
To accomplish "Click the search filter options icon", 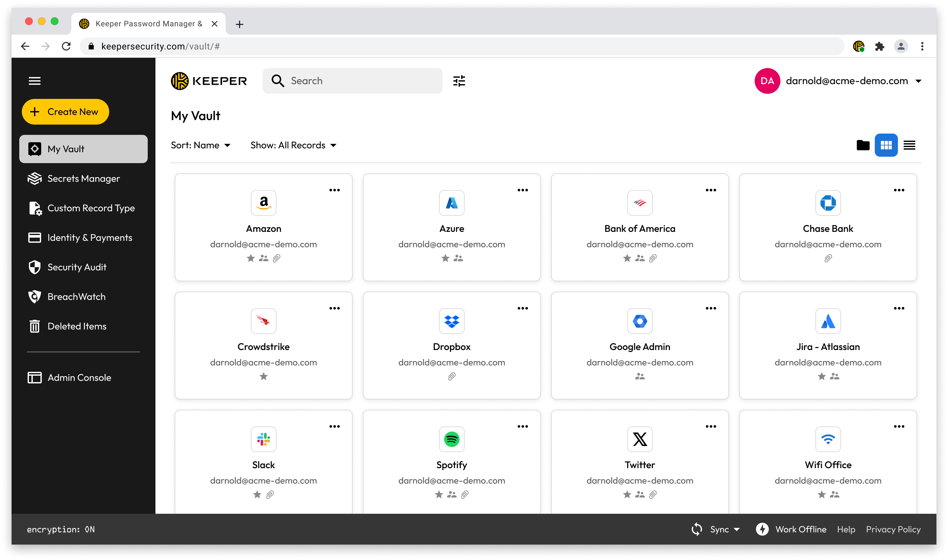I will point(459,81).
